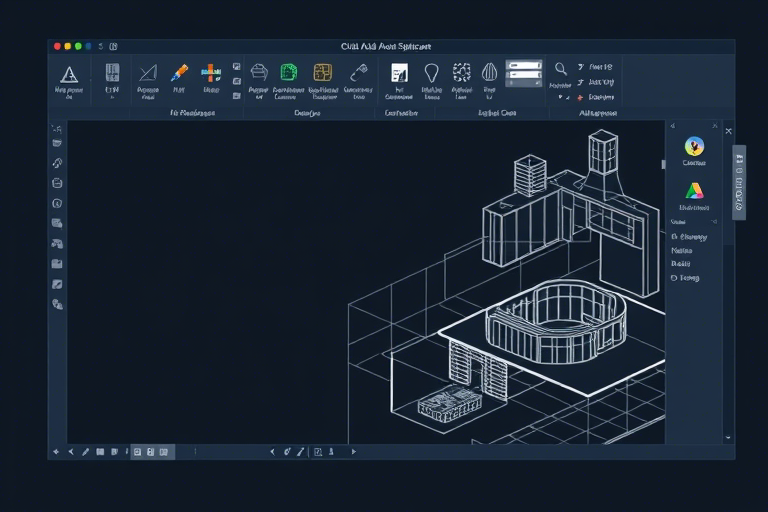Select second list item in right panel
This screenshot has width=768, height=512.
[681, 250]
